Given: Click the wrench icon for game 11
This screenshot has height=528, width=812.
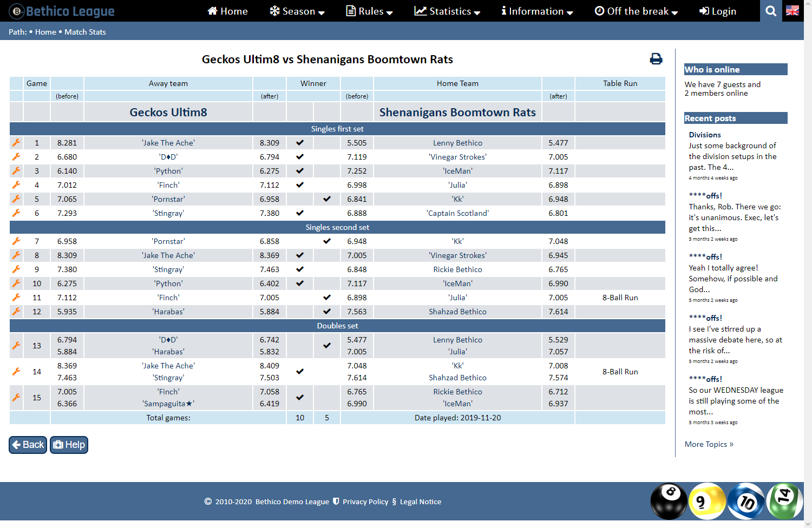Looking at the screenshot, I should [x=16, y=298].
